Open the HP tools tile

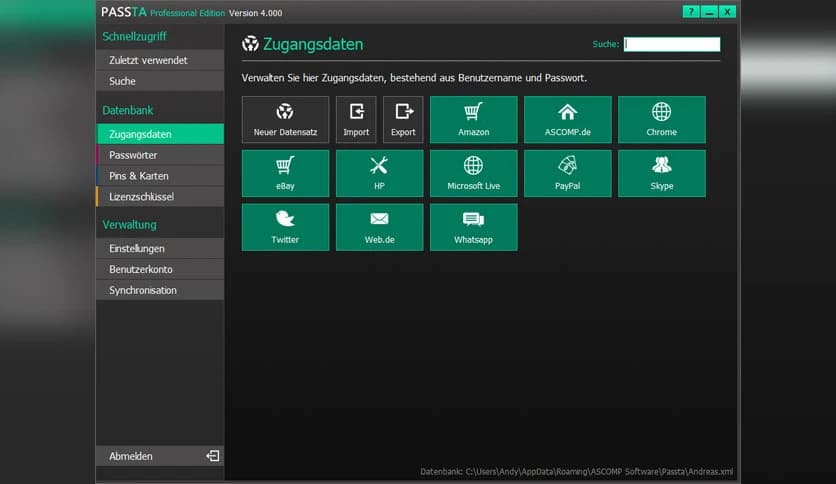(x=379, y=174)
